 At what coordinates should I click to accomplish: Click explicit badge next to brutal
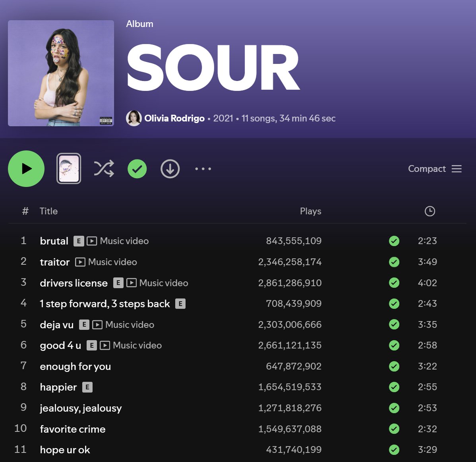coord(79,241)
